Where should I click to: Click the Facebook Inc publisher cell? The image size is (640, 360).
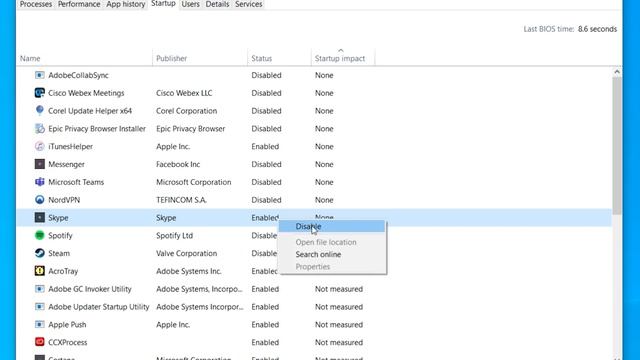[x=178, y=164]
